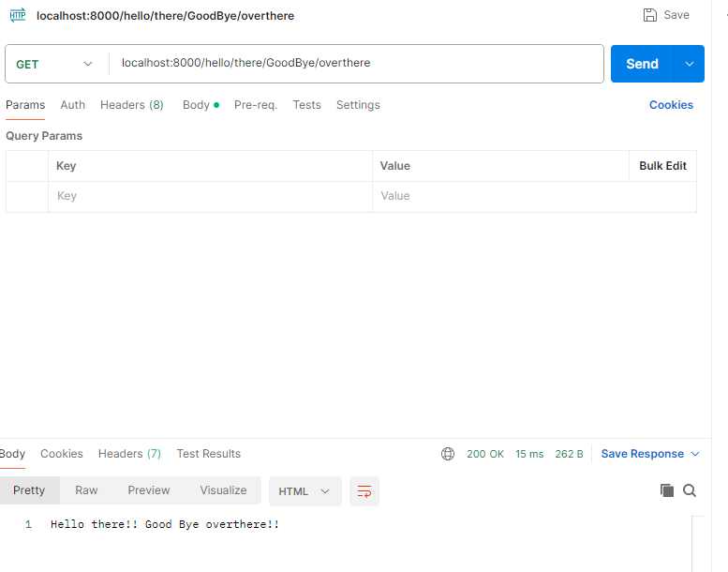This screenshot has height=572, width=728.
Task: Click the Value column header
Action: click(x=395, y=166)
